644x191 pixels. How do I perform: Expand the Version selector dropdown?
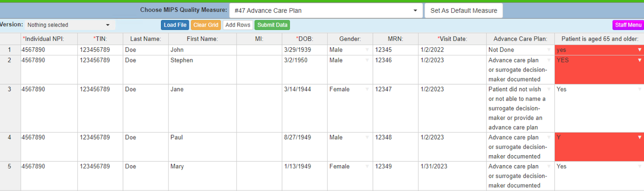click(69, 25)
